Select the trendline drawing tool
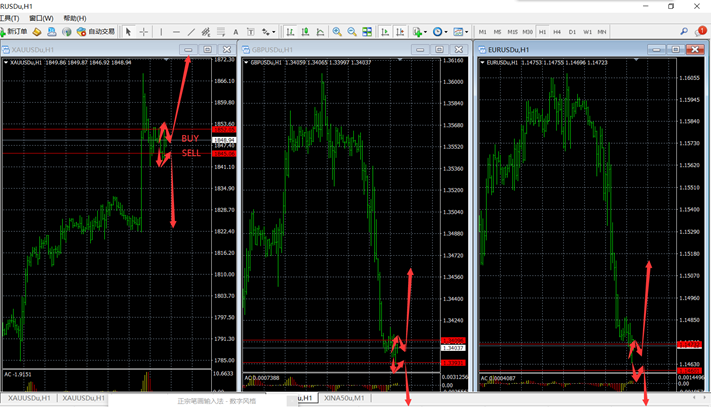The width and height of the screenshot is (711, 407). click(x=191, y=32)
